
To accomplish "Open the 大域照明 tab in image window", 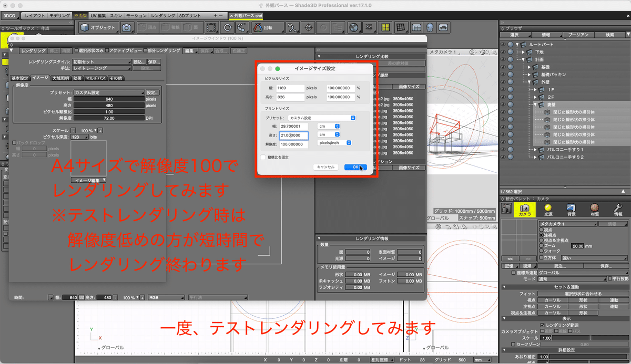I will pos(60,78).
